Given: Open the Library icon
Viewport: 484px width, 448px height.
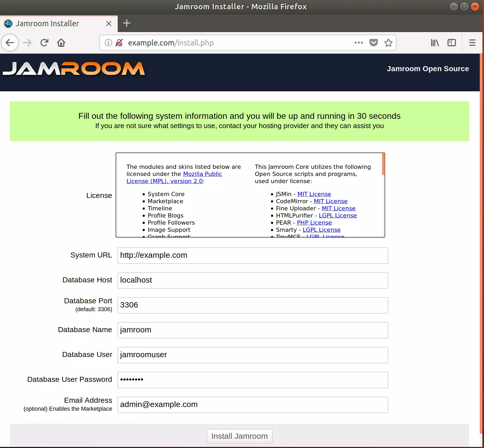Looking at the screenshot, I should pos(435,43).
